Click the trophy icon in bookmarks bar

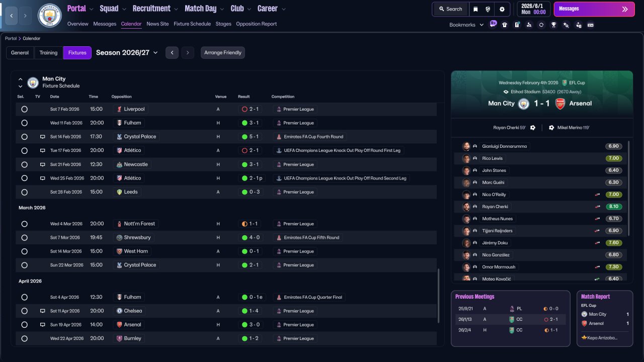[x=553, y=25]
